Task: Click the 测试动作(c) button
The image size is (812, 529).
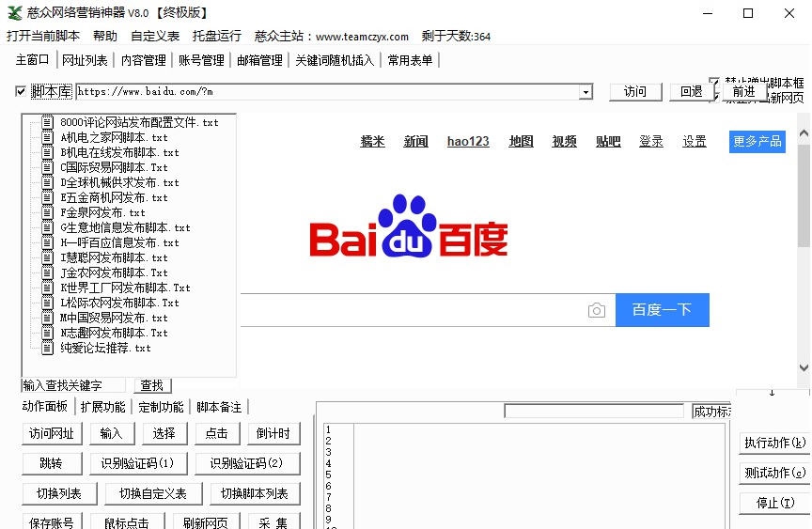Action: [x=774, y=474]
